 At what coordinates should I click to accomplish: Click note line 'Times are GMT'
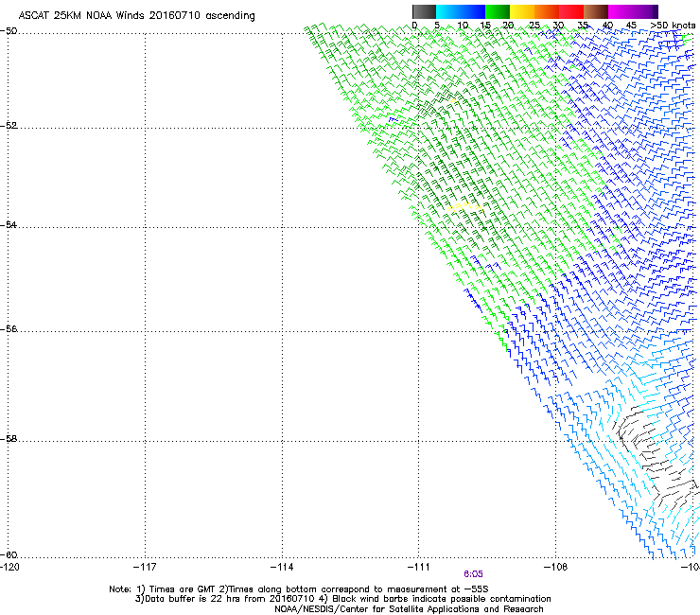[183, 589]
